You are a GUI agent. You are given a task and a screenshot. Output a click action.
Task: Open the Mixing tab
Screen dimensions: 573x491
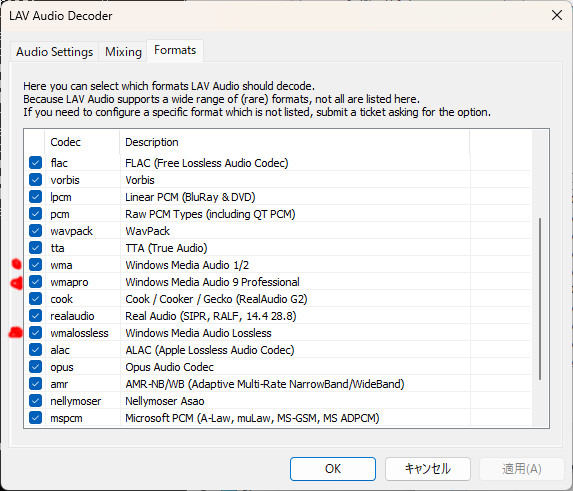[123, 52]
